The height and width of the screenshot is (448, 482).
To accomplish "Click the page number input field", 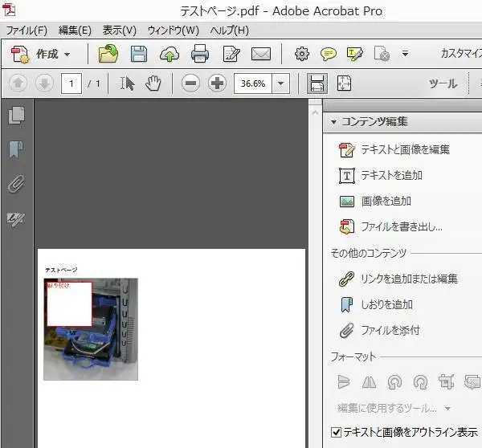I will [x=71, y=83].
